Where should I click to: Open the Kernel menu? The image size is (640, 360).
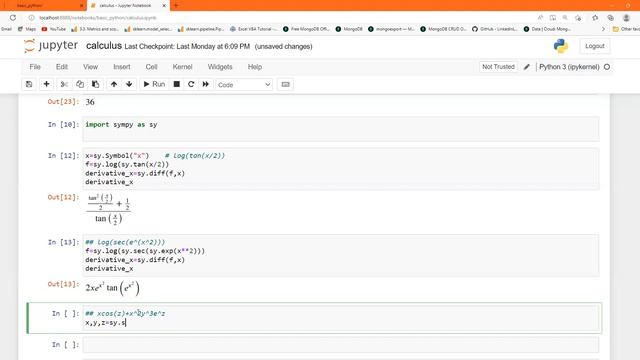[182, 67]
